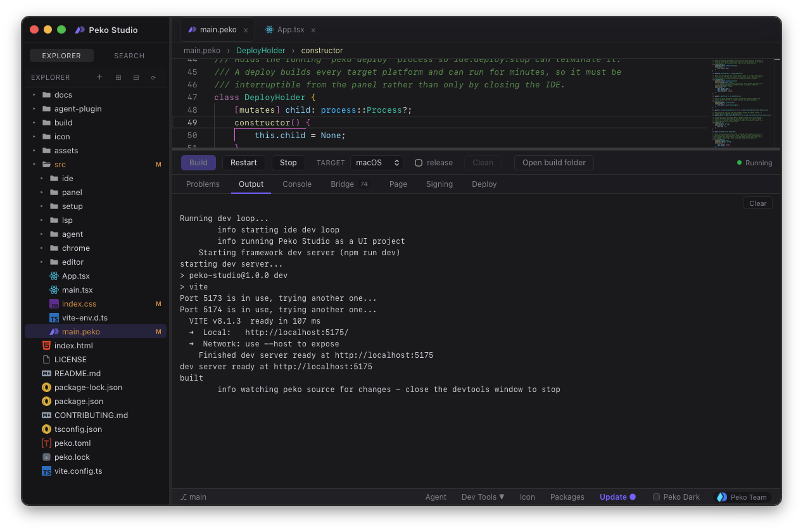Click the http://localhost:5175/ Local URL in output
Viewport: 803px width, 532px height.
(297, 332)
